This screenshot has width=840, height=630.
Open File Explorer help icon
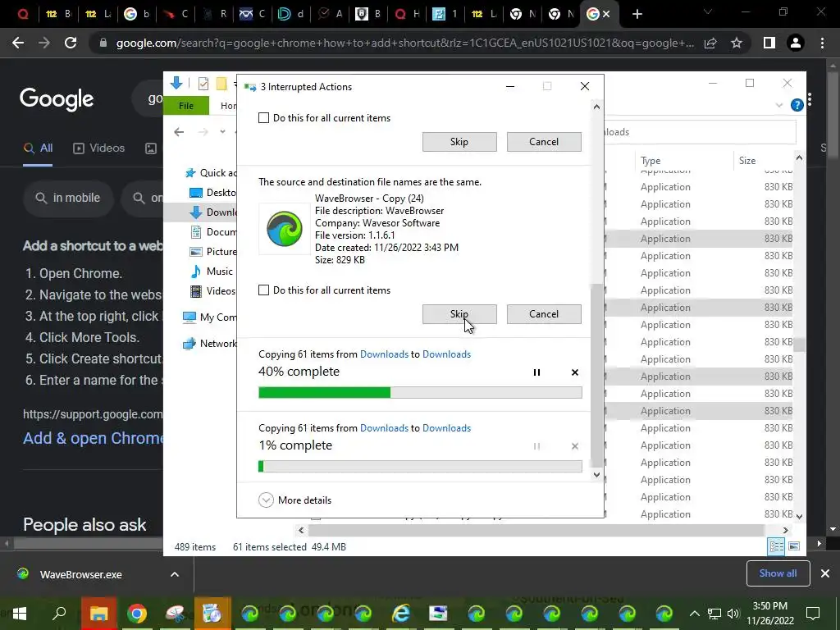coord(797,105)
